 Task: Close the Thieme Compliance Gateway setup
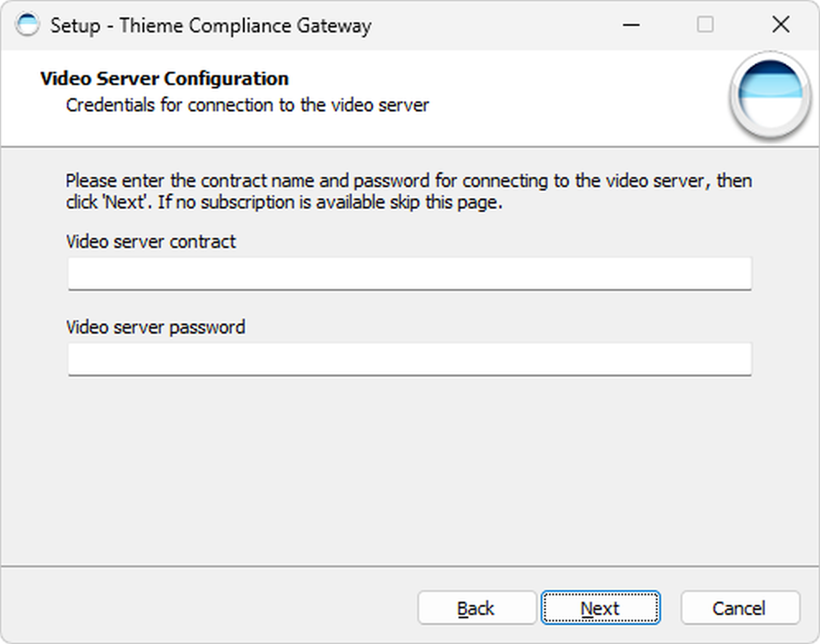(781, 25)
